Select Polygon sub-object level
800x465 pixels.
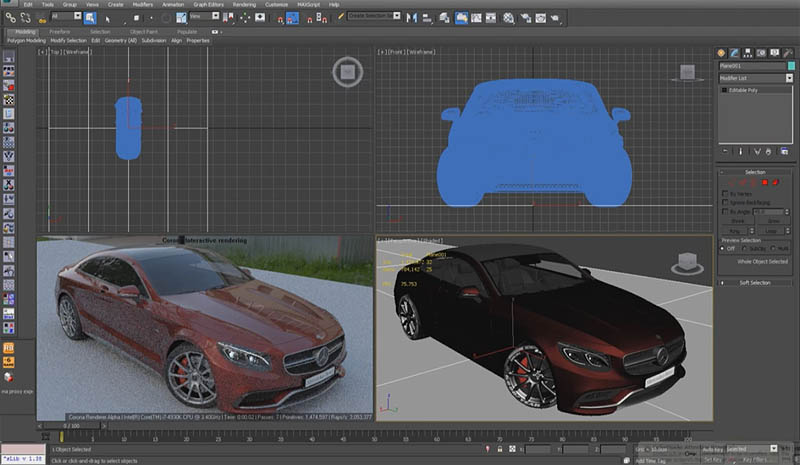click(x=764, y=183)
